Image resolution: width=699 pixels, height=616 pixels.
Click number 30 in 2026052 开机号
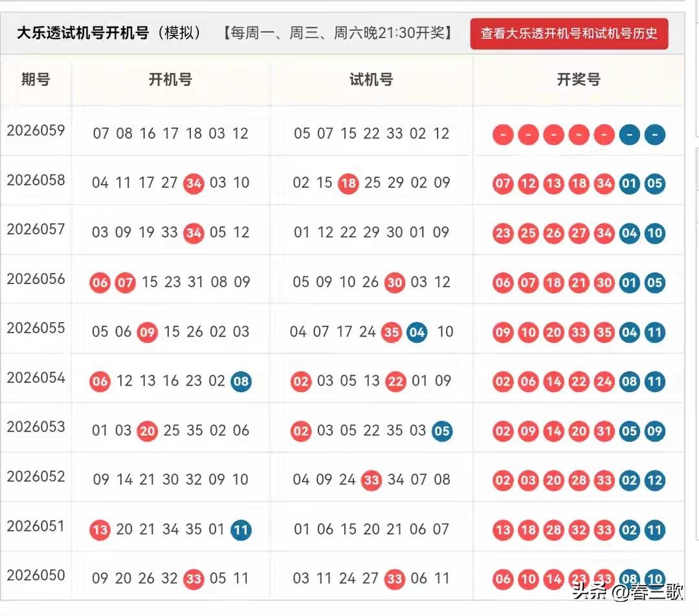170,479
